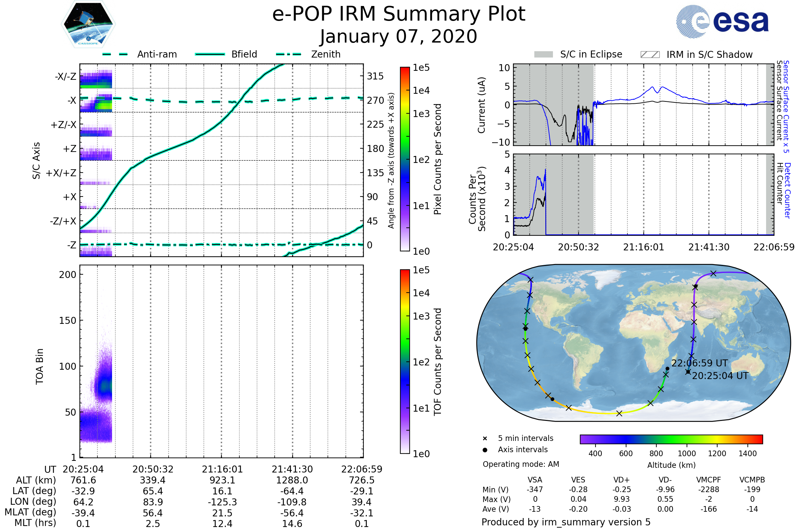Image resolution: width=798 pixels, height=532 pixels.
Task: Click the Anti-ram dashed legend line
Action: coord(115,54)
